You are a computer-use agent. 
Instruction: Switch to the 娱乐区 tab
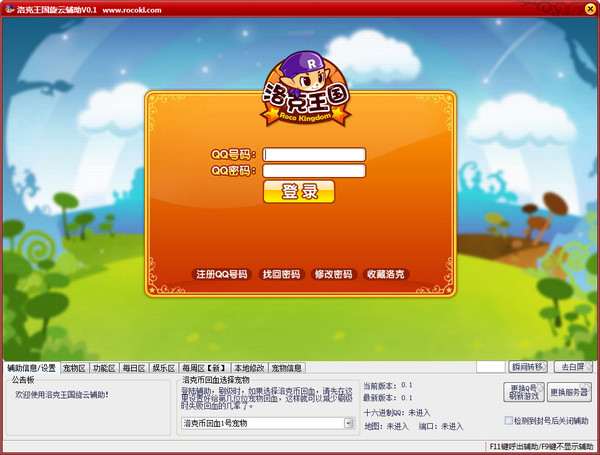click(164, 368)
